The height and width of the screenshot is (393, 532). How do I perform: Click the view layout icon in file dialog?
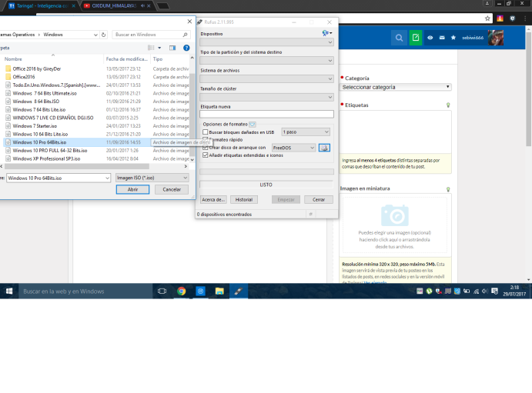point(151,48)
